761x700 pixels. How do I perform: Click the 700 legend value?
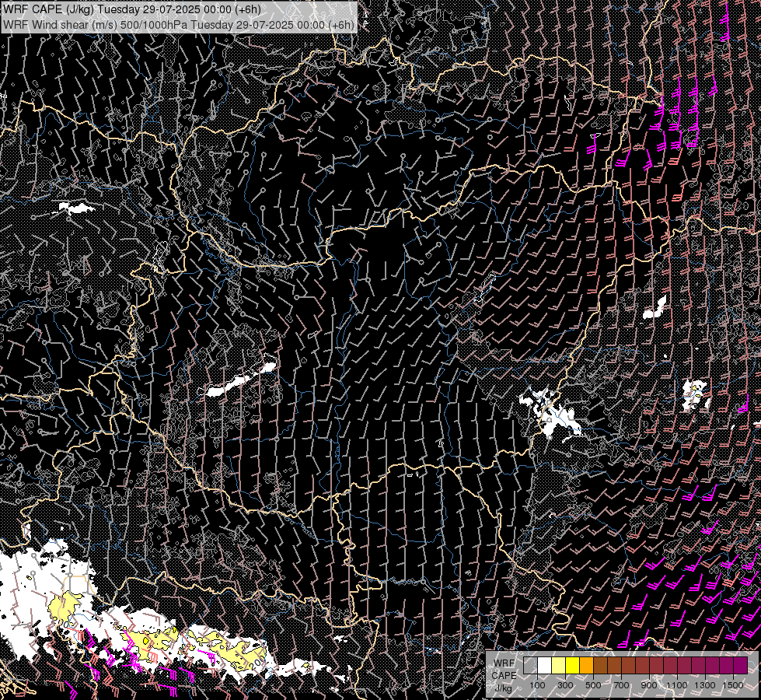point(621,685)
